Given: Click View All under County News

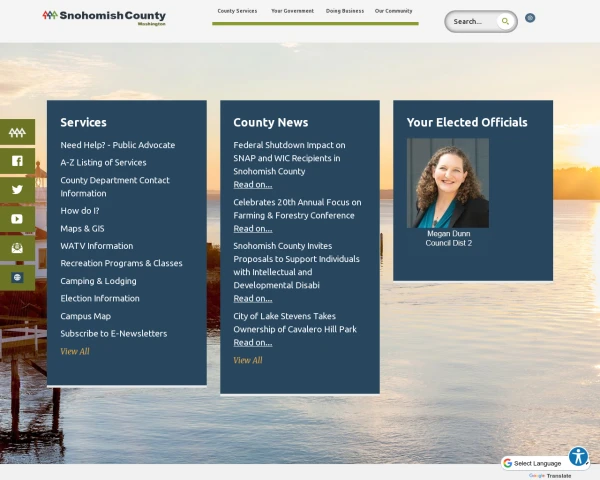Looking at the screenshot, I should (x=248, y=360).
